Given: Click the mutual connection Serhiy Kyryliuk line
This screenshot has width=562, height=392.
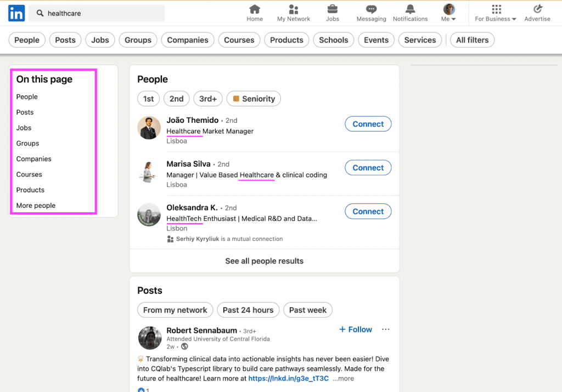Looking at the screenshot, I should [225, 239].
